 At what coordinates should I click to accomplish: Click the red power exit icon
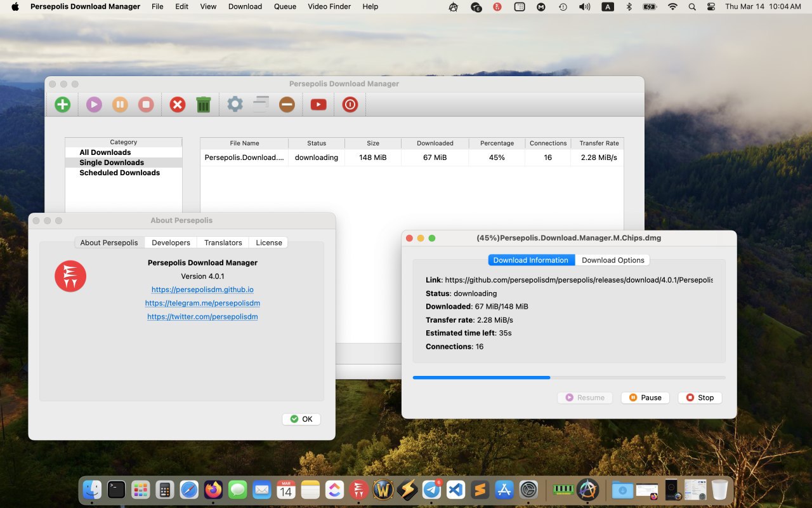(350, 105)
